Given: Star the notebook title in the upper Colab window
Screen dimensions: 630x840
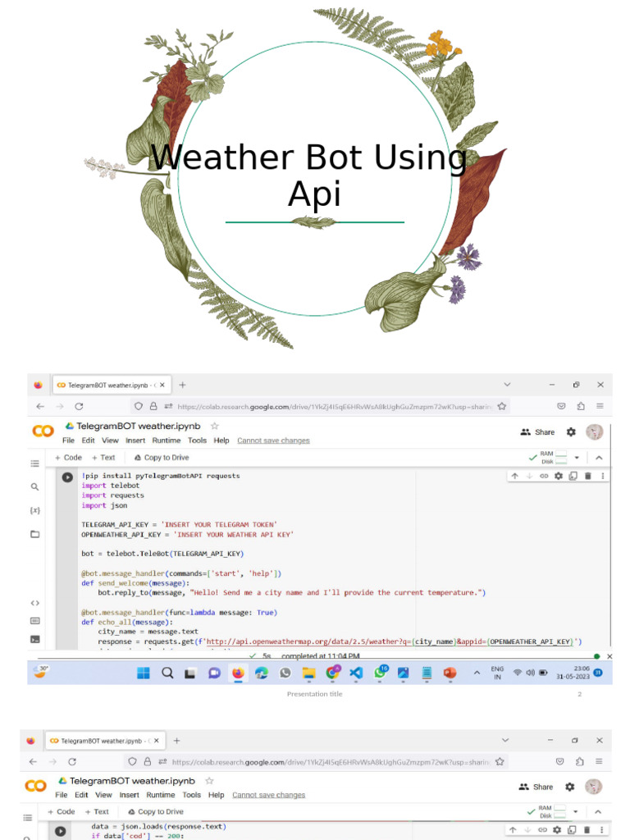Looking at the screenshot, I should click(215, 426).
